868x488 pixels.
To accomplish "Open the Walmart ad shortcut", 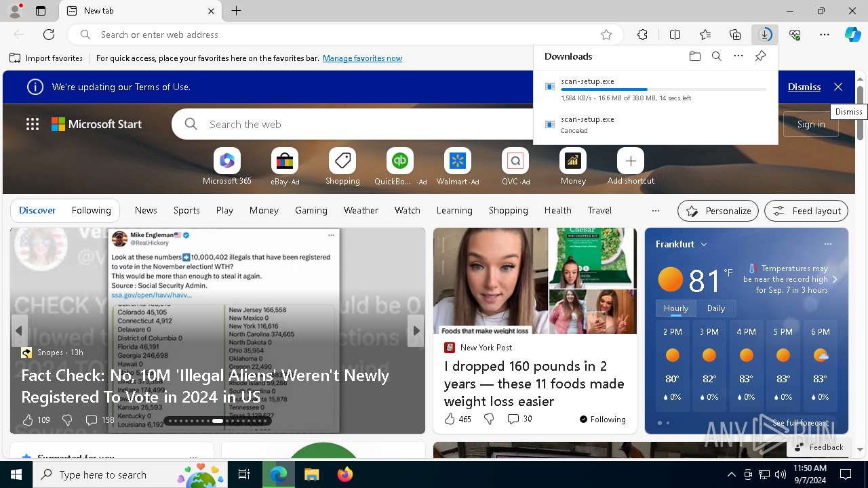I will click(458, 167).
